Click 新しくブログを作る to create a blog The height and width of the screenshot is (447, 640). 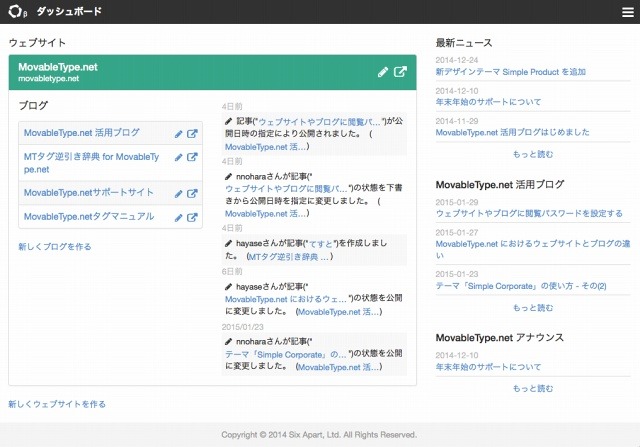55,247
